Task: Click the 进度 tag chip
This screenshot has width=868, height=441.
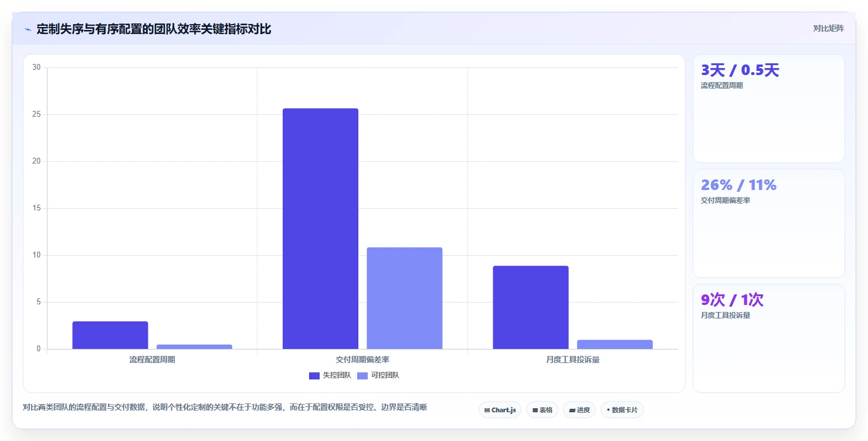Action: tap(579, 410)
